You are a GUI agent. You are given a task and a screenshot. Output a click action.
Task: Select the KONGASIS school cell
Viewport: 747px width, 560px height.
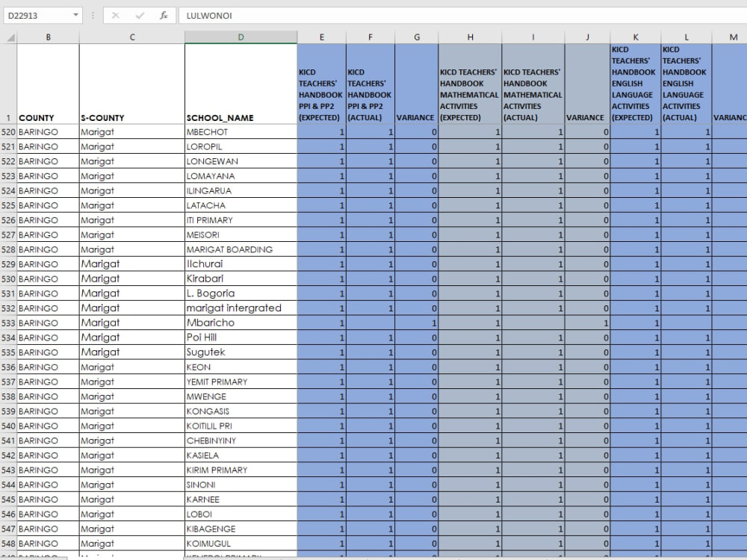point(241,411)
